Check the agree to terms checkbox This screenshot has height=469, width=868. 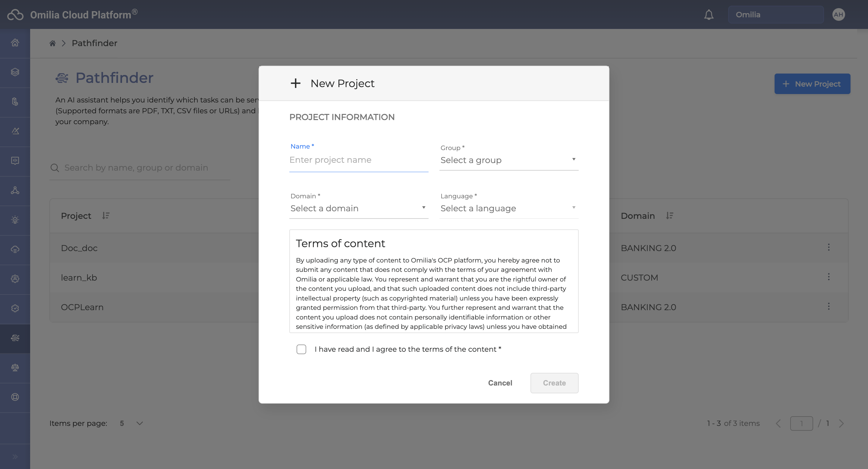(x=301, y=349)
